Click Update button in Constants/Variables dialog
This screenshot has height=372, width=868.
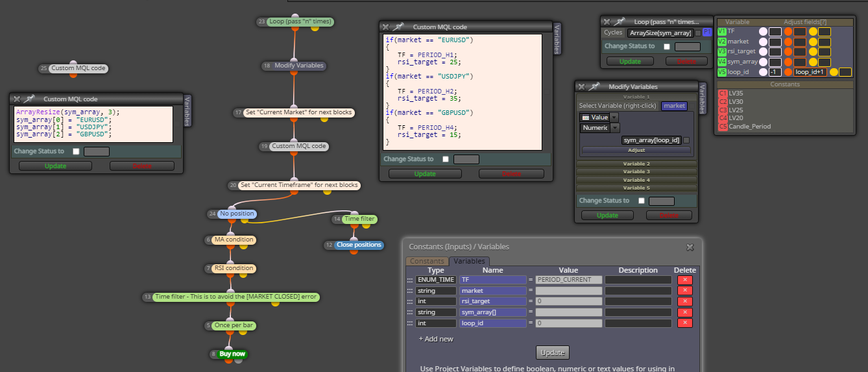tap(553, 353)
